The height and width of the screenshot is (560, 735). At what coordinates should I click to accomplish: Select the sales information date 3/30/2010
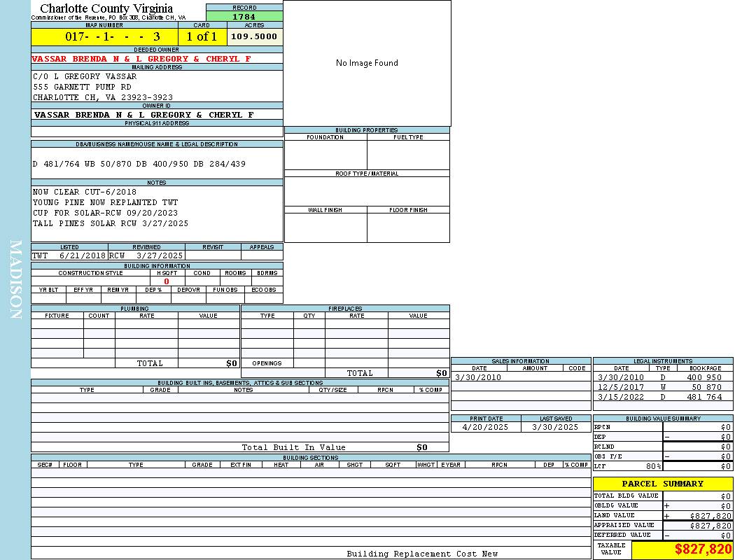[x=478, y=377]
